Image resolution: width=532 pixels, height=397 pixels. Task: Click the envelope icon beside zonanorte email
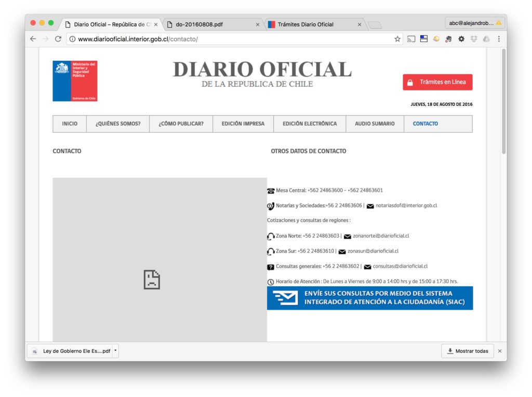[348, 236]
